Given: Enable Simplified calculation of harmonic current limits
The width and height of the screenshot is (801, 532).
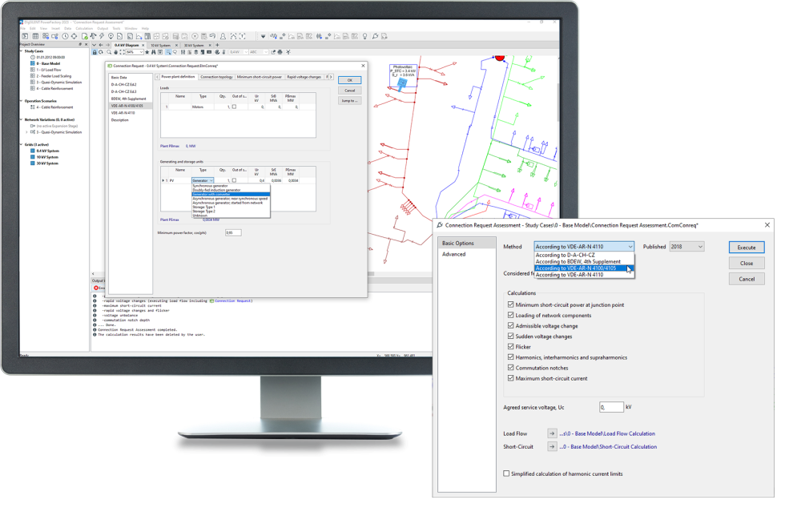Looking at the screenshot, I should [506, 474].
